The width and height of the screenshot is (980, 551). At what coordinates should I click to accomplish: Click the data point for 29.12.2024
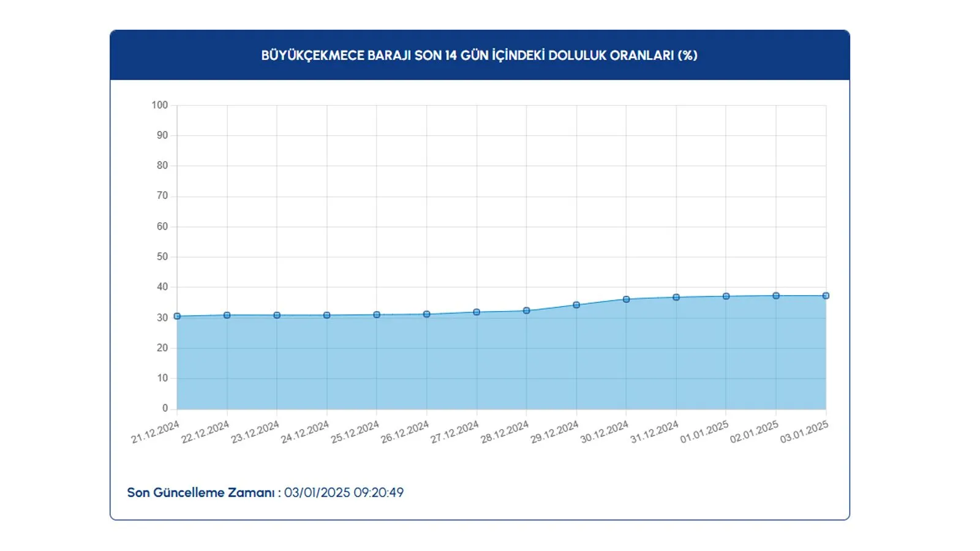576,305
